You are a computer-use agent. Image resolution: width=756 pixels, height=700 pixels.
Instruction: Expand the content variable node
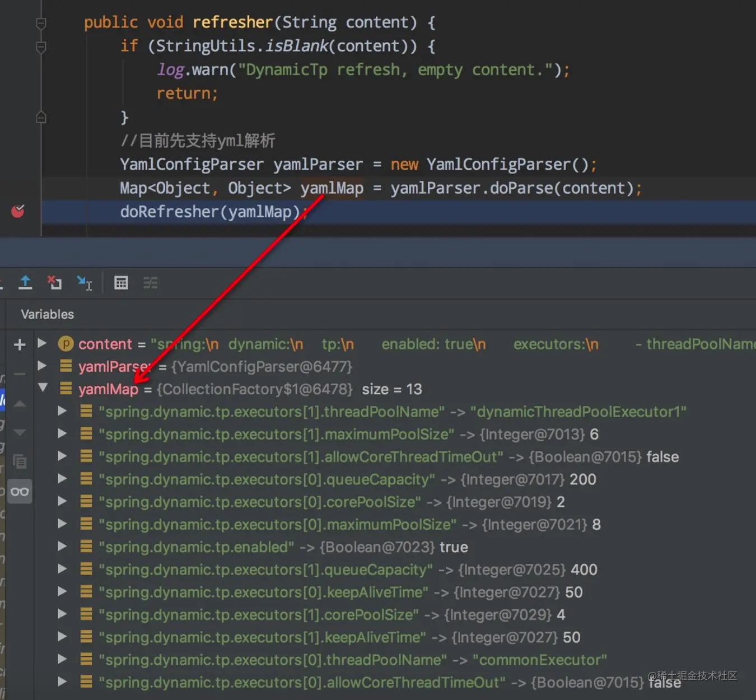42,343
